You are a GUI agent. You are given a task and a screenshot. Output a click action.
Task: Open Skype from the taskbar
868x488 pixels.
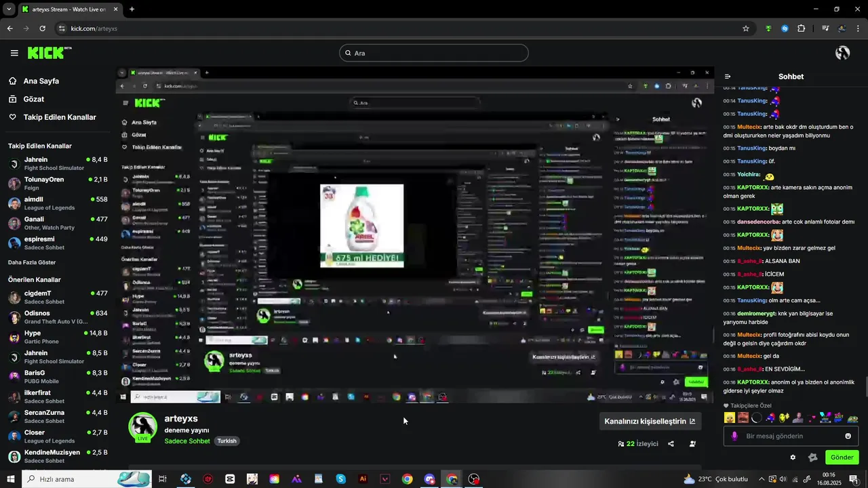coord(340,479)
